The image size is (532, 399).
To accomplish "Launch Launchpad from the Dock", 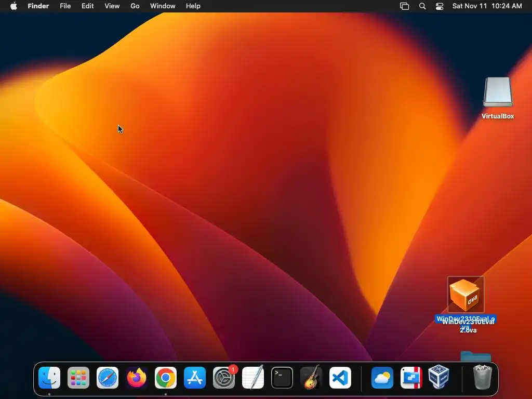I will (78, 378).
